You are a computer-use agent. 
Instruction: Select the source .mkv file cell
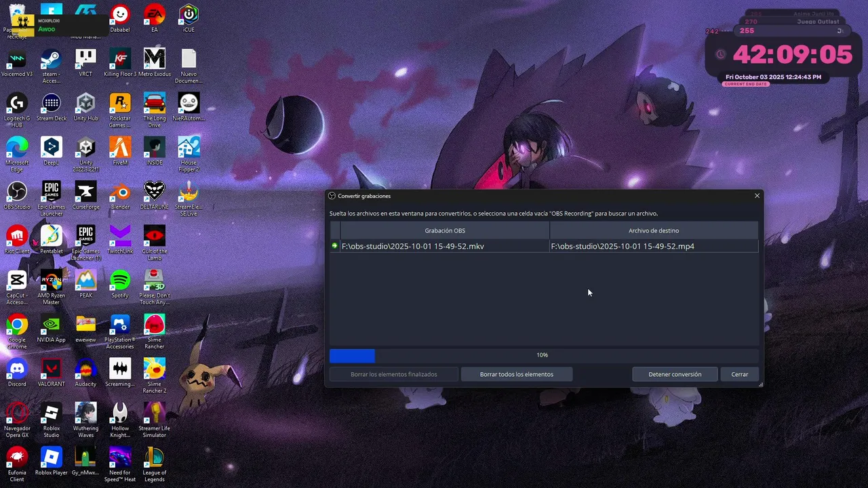click(x=445, y=246)
